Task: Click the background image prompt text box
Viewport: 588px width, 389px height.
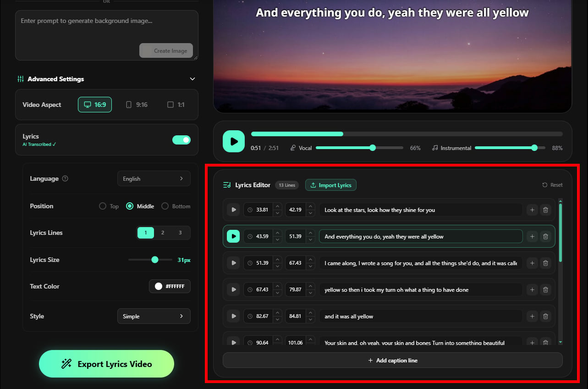Action: 107,35
